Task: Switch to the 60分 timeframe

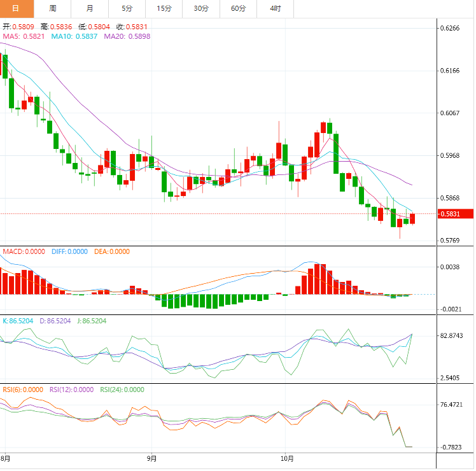Action: (x=239, y=8)
